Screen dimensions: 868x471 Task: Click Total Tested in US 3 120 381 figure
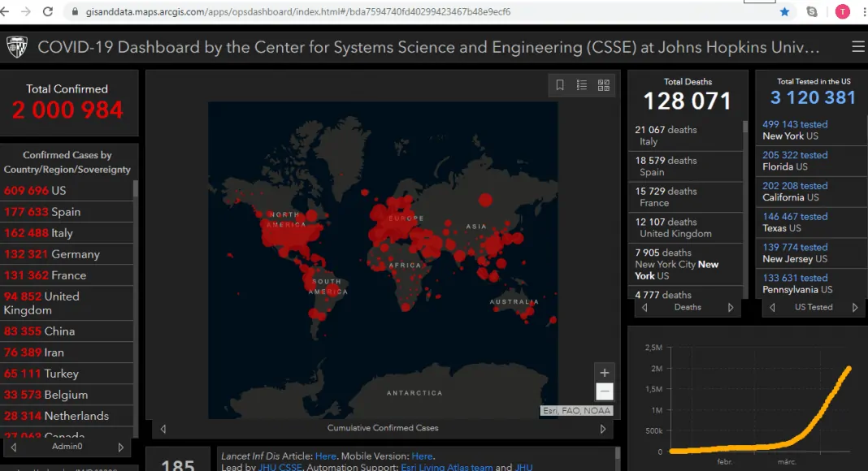pyautogui.click(x=813, y=97)
